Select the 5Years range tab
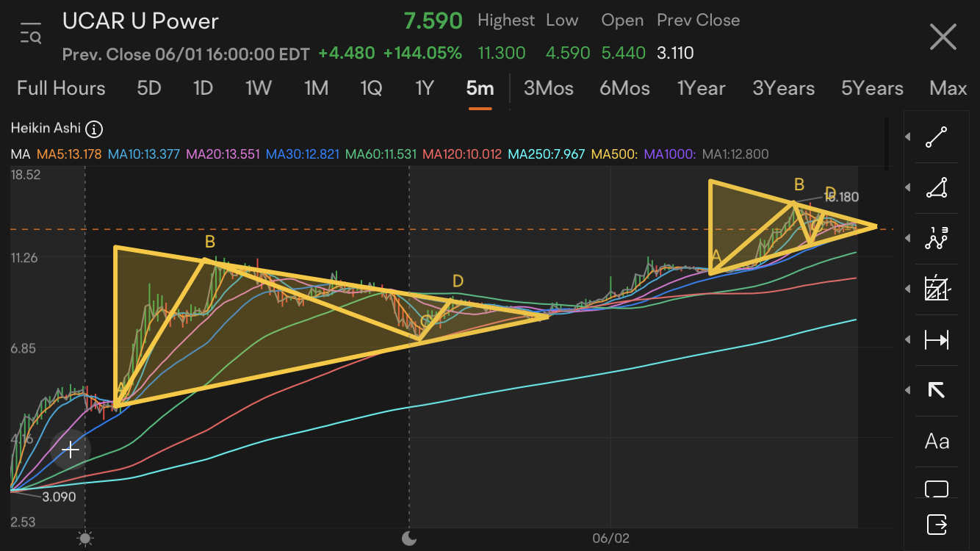Viewport: 980px width, 551px height. (872, 88)
